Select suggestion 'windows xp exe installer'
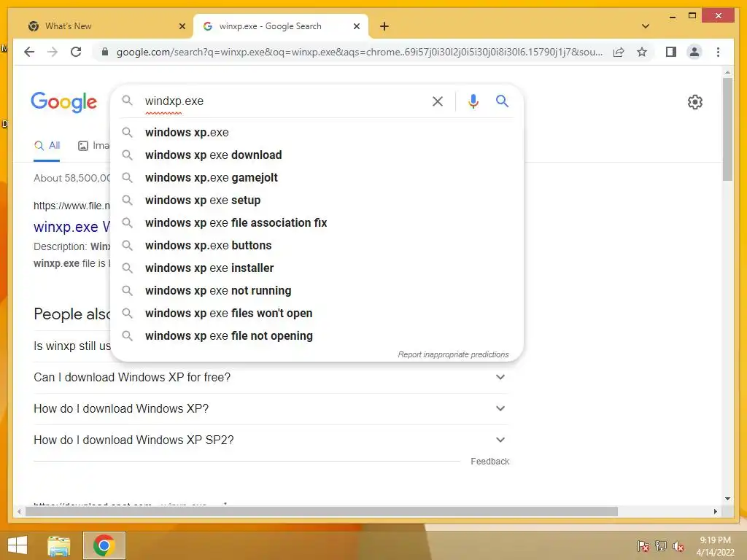747x560 pixels. tap(317, 268)
